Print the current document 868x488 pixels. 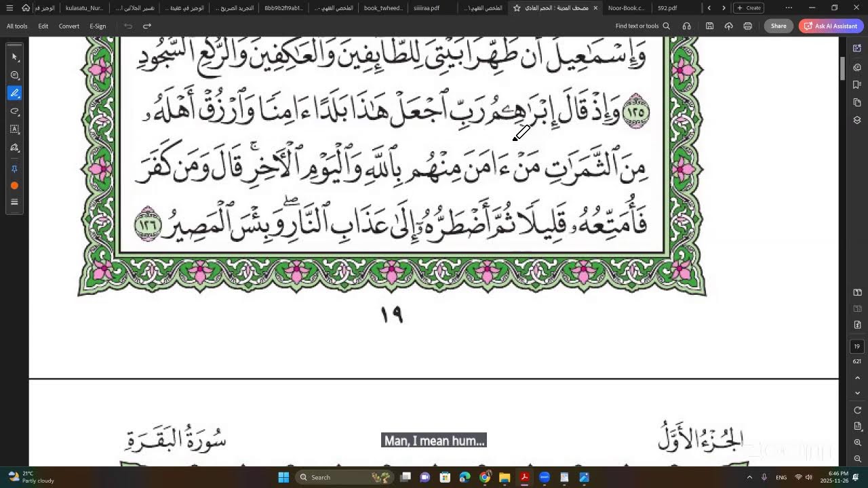[747, 26]
